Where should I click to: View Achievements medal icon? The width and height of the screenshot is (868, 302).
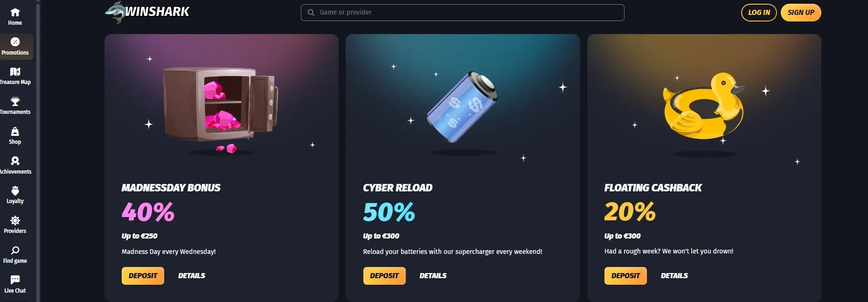pos(15,161)
